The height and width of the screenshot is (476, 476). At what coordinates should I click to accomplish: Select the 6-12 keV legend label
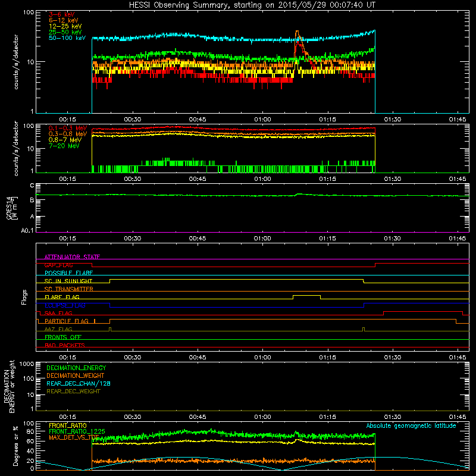(64, 20)
